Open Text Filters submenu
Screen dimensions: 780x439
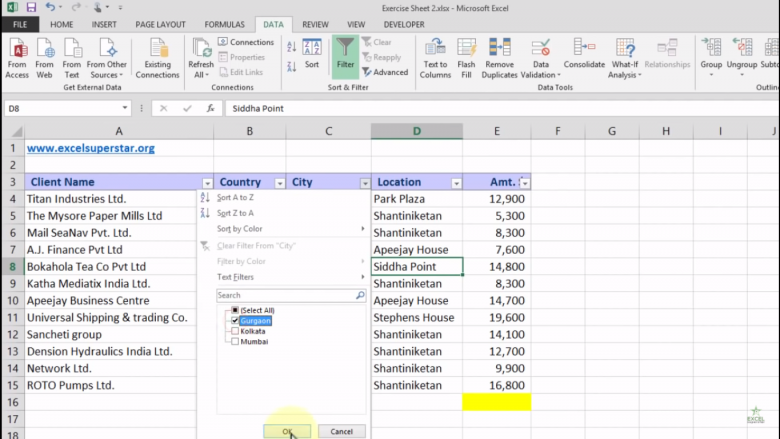click(282, 277)
